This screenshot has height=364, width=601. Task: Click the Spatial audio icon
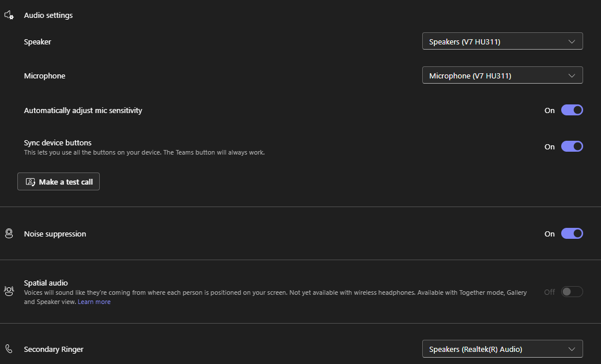coord(9,291)
